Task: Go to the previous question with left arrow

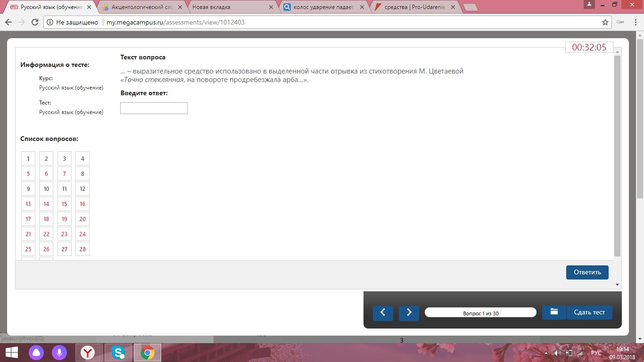Action: click(383, 313)
